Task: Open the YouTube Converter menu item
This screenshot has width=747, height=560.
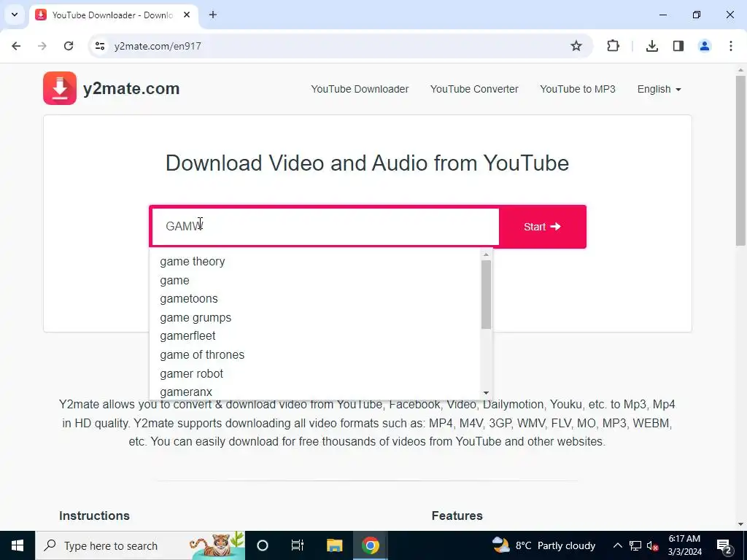Action: (474, 89)
